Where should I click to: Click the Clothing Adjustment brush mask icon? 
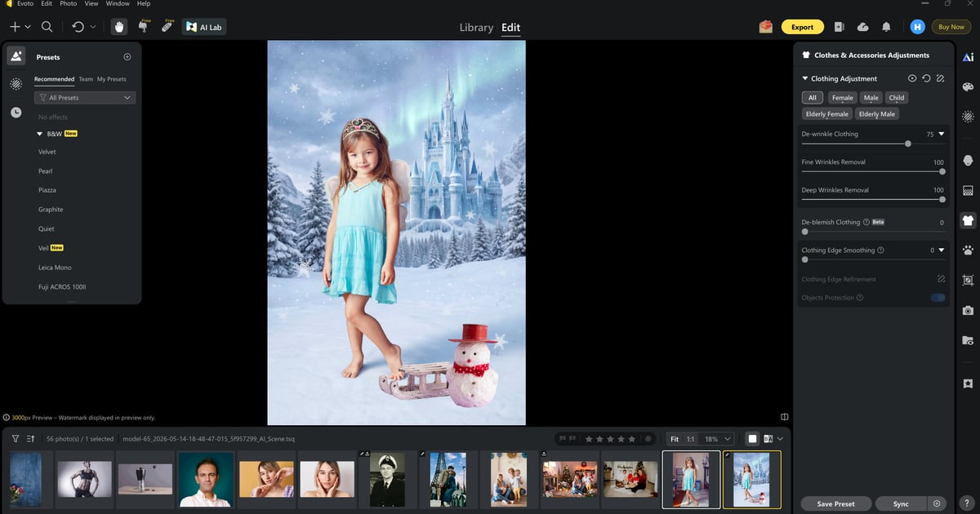(x=941, y=78)
